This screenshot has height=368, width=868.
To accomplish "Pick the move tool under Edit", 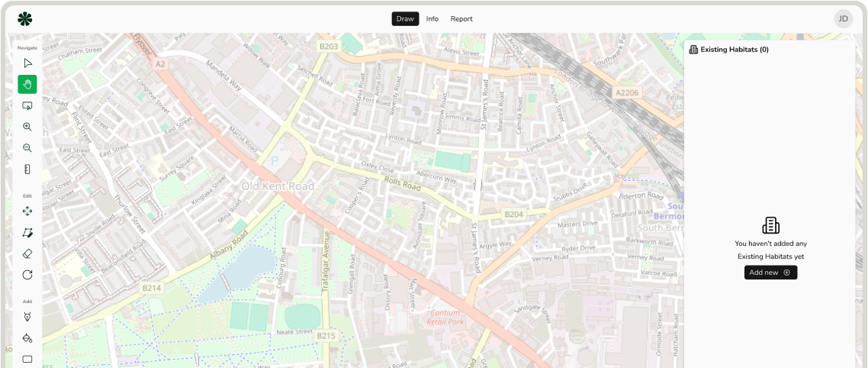I will click(x=27, y=211).
